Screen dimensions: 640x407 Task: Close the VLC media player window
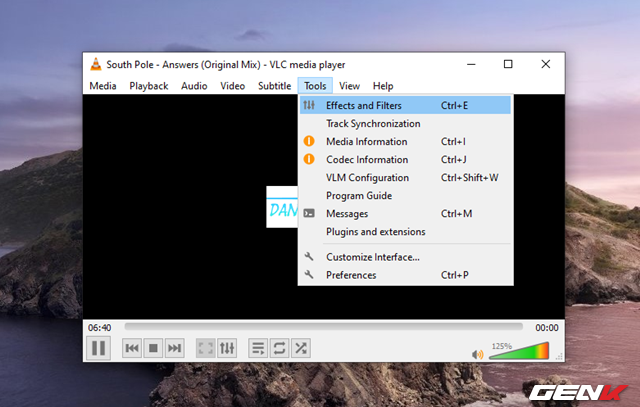pos(546,64)
